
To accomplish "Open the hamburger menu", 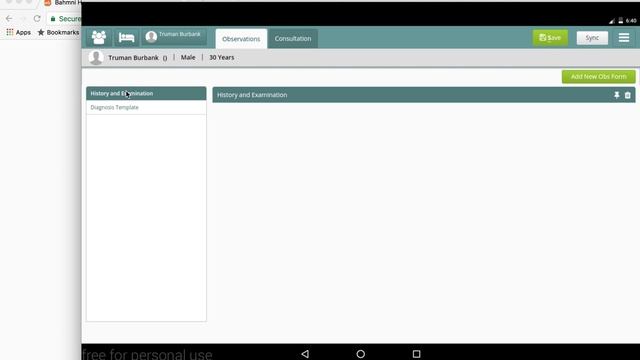I will 624,38.
